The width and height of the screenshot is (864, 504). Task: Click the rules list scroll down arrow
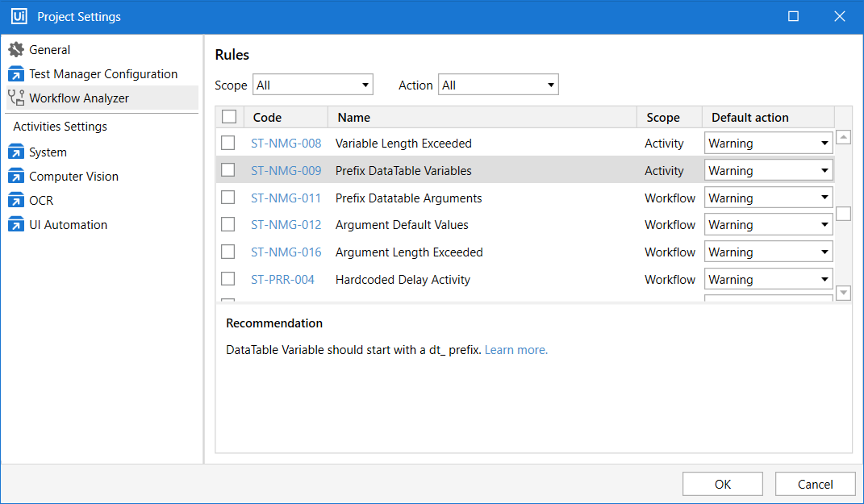click(x=843, y=293)
